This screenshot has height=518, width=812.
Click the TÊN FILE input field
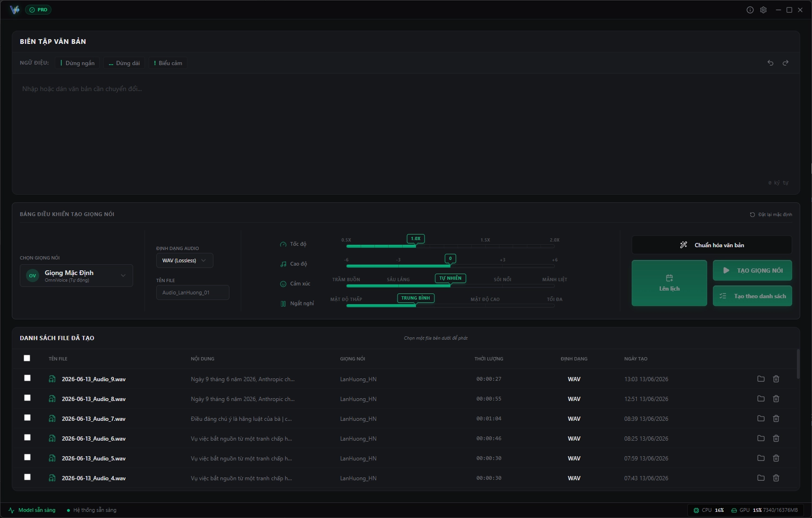pyautogui.click(x=193, y=292)
